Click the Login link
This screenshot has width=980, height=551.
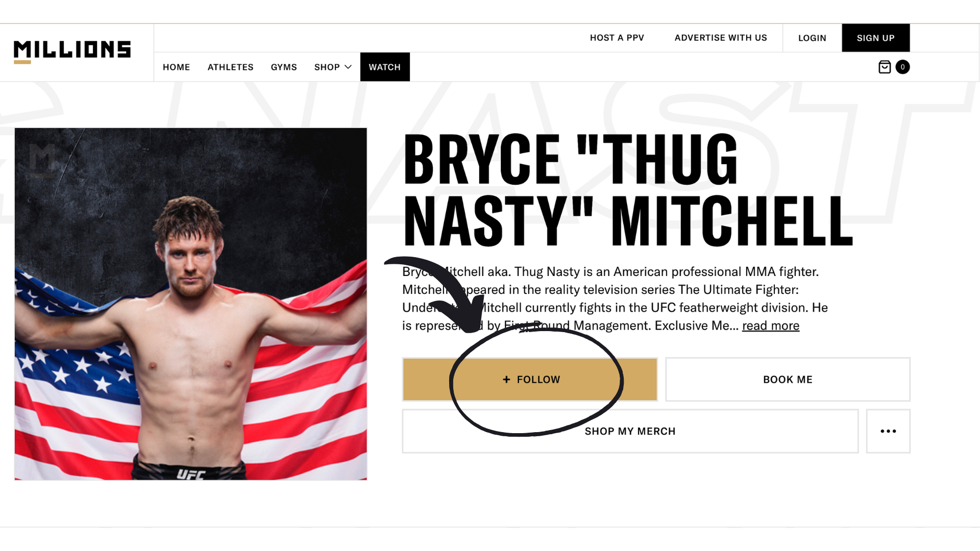(x=812, y=38)
